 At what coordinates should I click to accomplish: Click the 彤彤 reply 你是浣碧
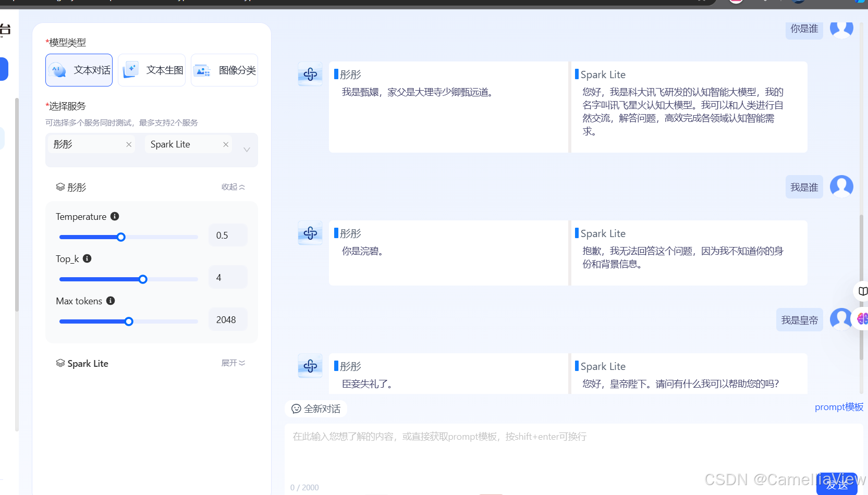(364, 251)
